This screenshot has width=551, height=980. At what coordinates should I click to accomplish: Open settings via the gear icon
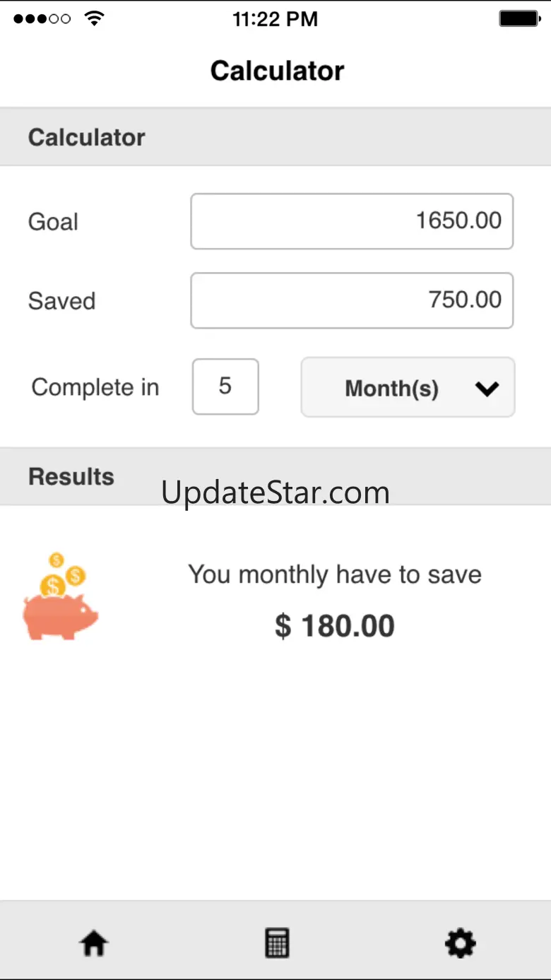click(x=461, y=943)
